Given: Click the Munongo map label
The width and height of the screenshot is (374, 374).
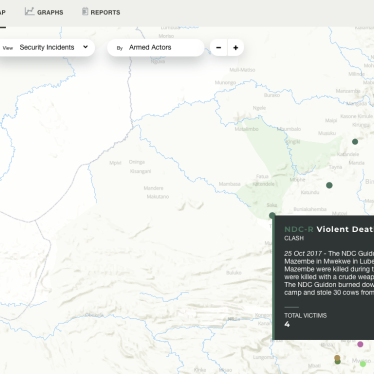Looking at the screenshot, I should [225, 82].
